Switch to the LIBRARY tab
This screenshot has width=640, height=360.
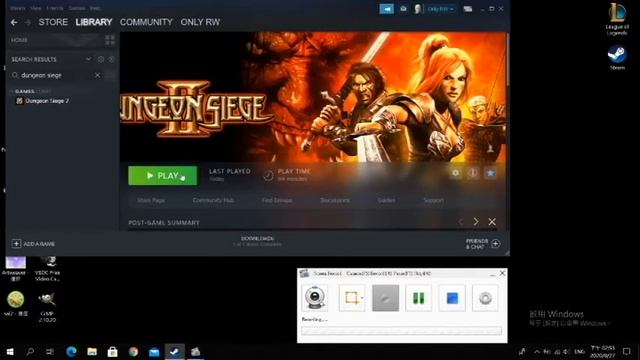point(93,22)
